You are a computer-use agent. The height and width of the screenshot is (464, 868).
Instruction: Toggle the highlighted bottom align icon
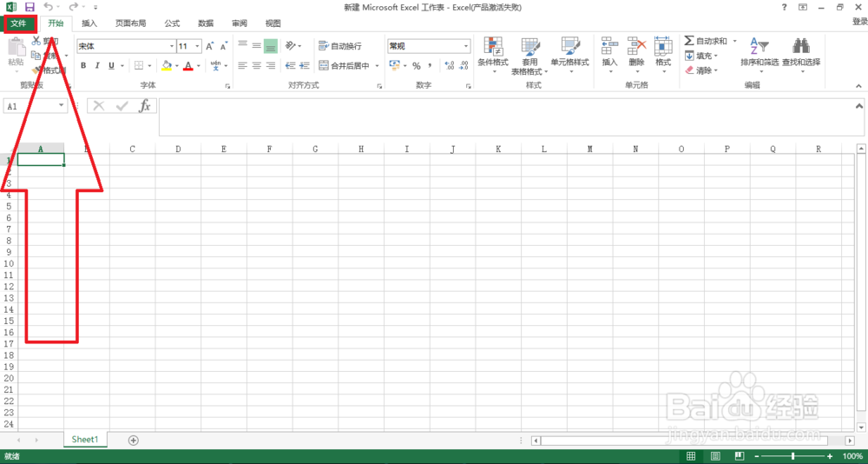[x=270, y=45]
